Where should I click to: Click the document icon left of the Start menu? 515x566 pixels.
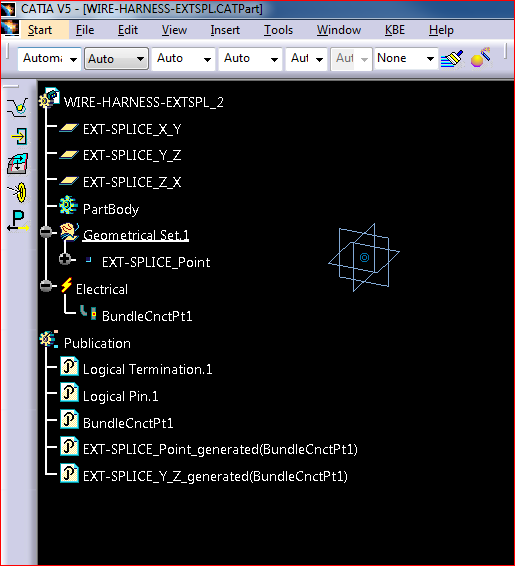[x=9, y=28]
